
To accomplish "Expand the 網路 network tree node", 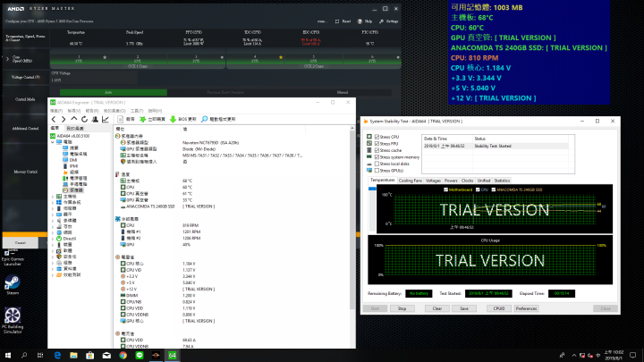I will point(53,232).
